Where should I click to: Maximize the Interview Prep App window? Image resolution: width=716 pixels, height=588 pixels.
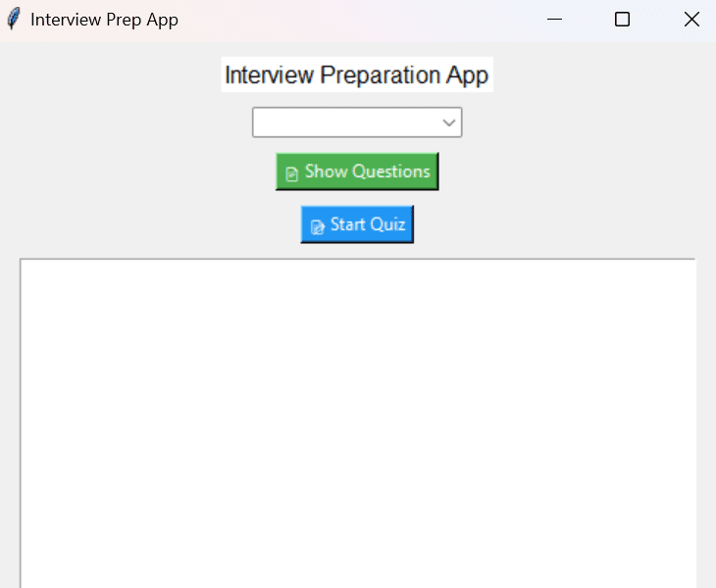[622, 20]
